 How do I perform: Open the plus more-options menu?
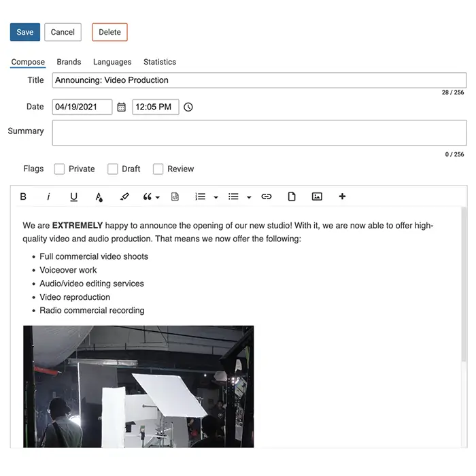(x=342, y=197)
